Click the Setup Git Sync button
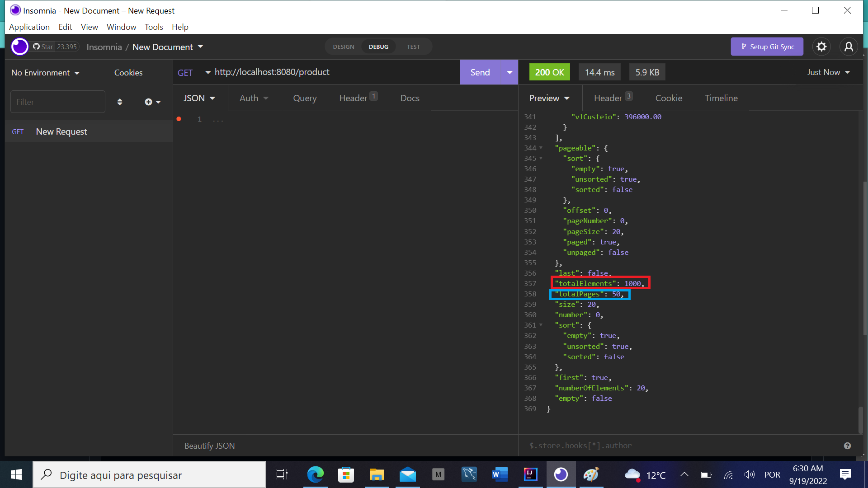 coord(767,47)
